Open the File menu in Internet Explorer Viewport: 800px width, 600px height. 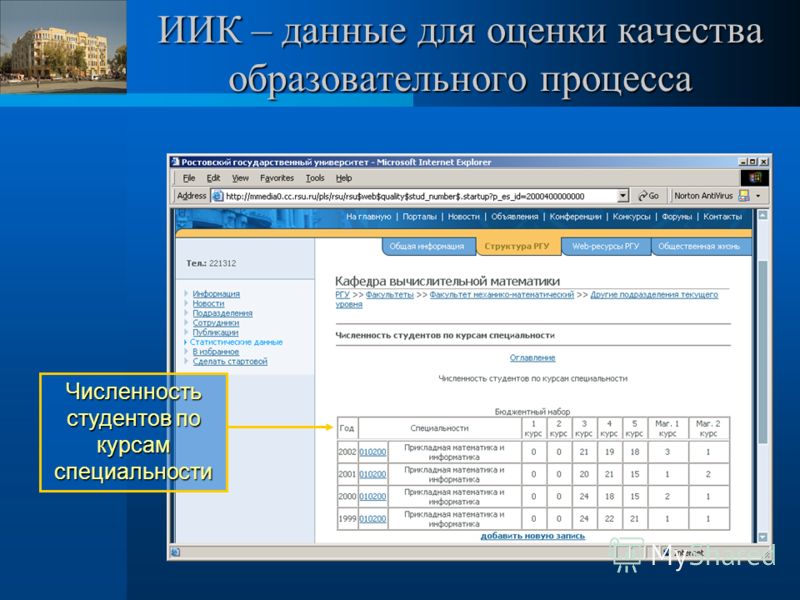click(x=189, y=178)
